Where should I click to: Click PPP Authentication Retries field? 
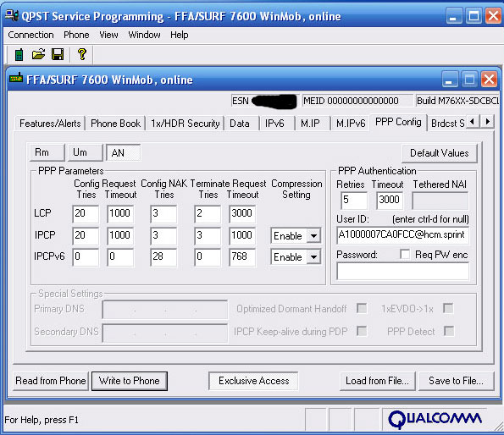click(354, 201)
